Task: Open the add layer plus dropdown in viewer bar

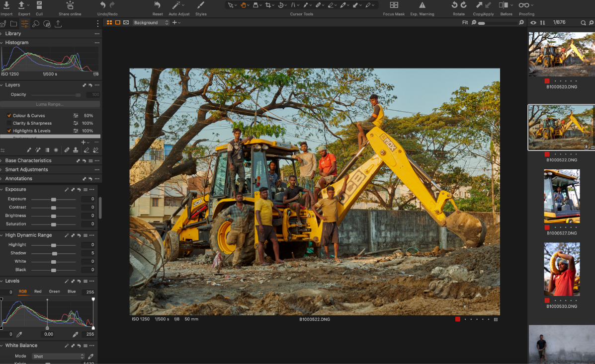Action: (176, 22)
